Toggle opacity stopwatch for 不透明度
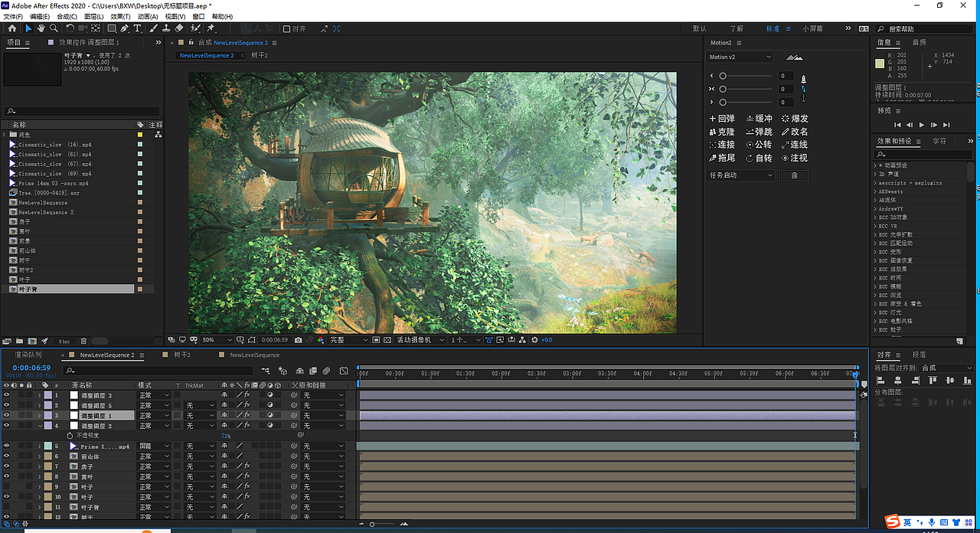 click(70, 435)
